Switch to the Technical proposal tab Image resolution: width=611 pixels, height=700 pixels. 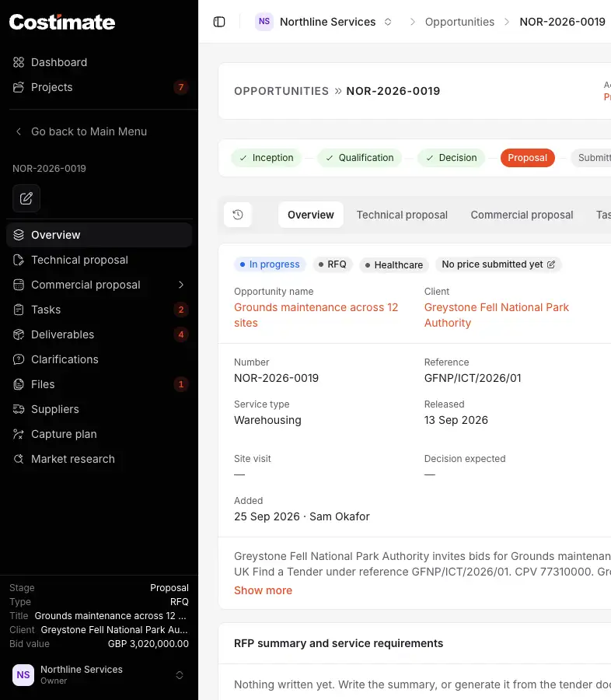(x=402, y=215)
